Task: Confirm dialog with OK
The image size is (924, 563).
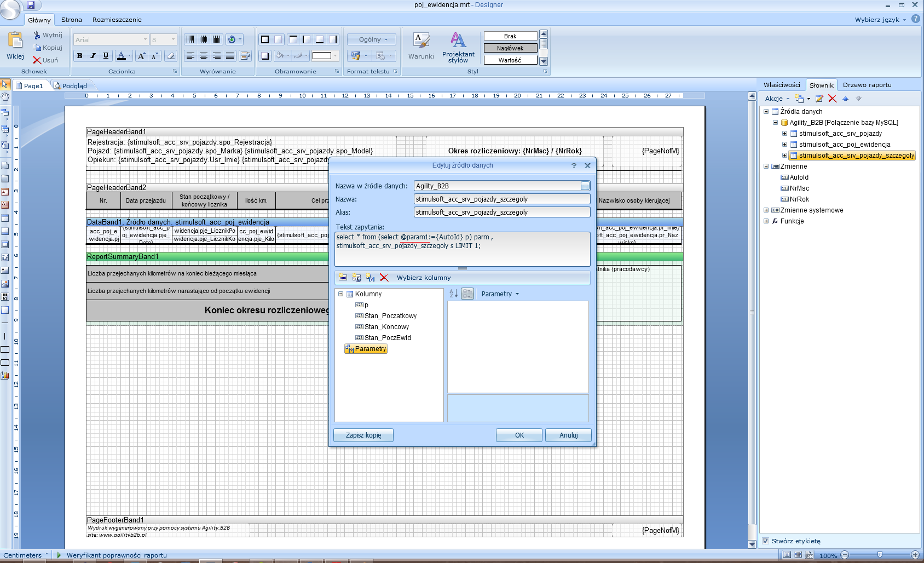Action: 519,435
